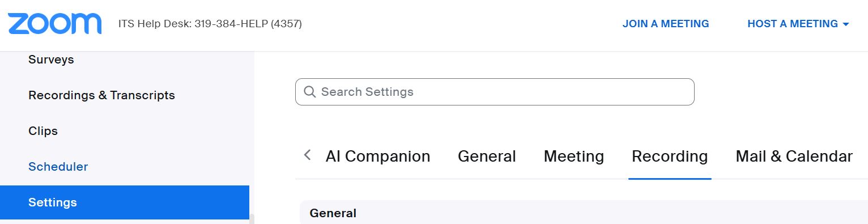Switch to the General tab

[487, 157]
